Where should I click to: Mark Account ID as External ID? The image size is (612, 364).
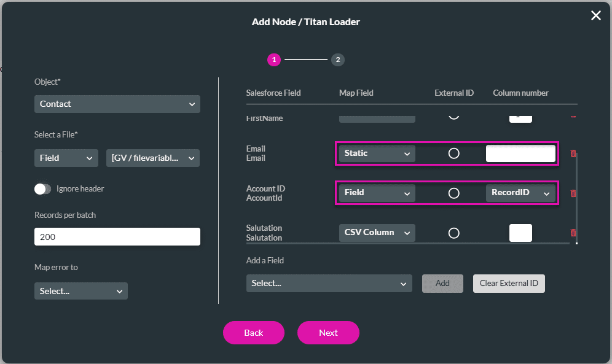click(453, 193)
